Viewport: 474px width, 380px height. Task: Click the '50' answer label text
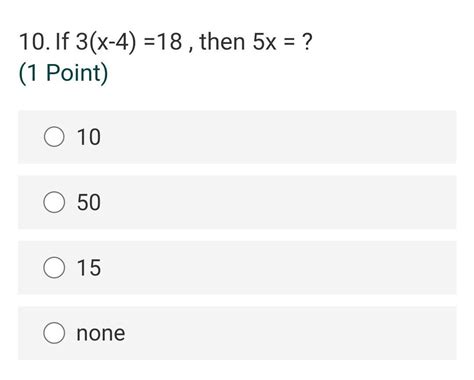[x=89, y=202]
